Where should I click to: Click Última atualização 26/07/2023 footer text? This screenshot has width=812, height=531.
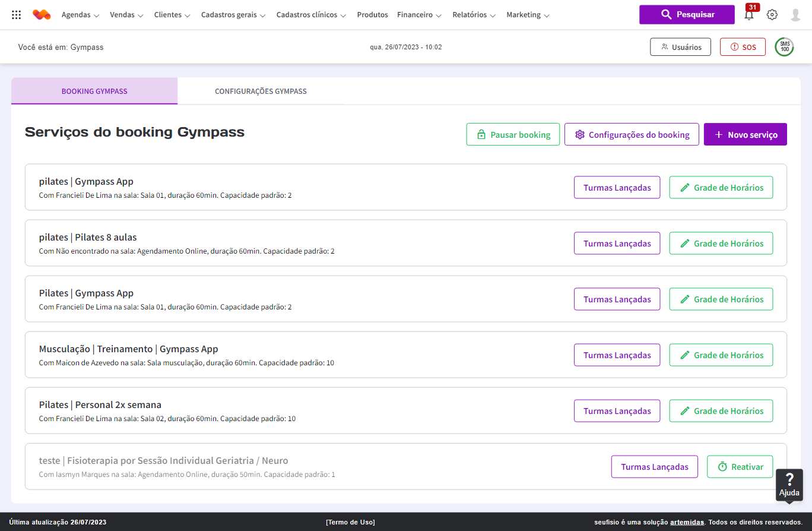tap(58, 522)
